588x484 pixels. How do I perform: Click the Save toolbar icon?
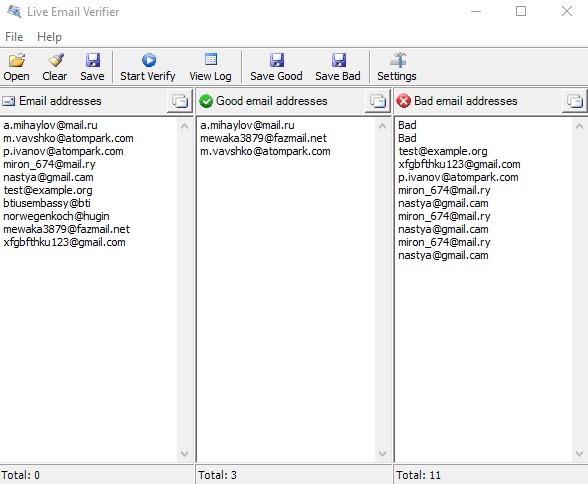(92, 67)
